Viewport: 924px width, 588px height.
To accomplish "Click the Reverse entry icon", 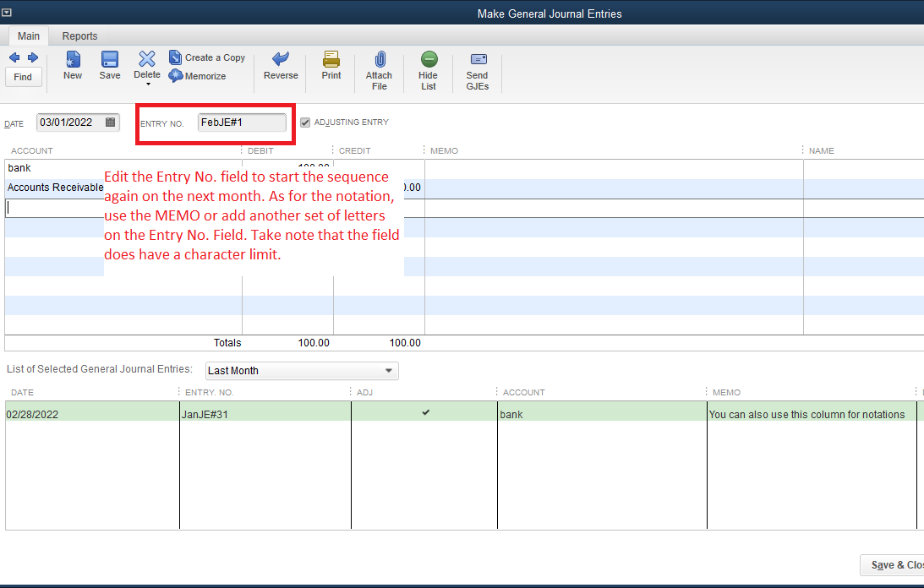I will point(281,59).
